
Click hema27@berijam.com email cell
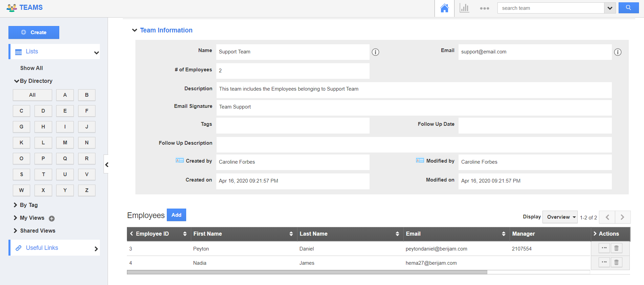tap(431, 263)
